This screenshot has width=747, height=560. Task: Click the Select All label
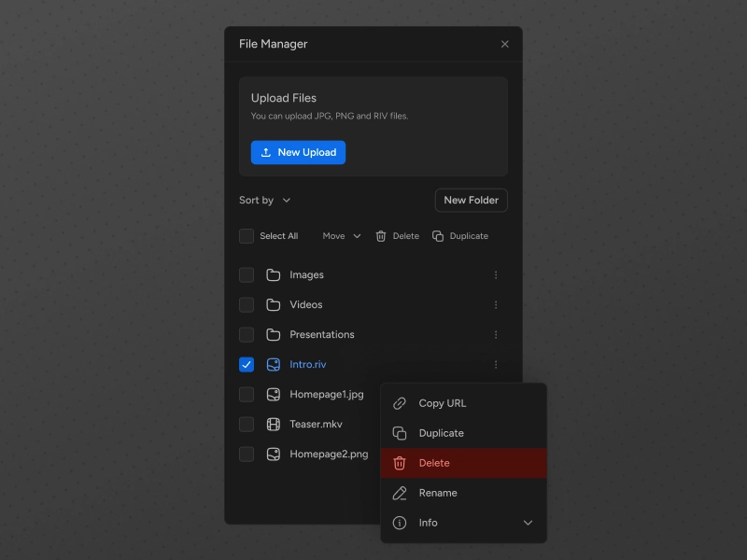278,236
